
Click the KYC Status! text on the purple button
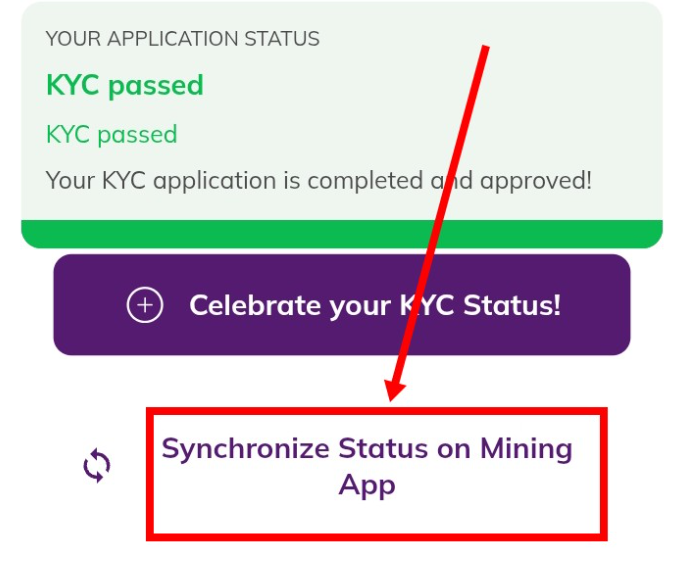tap(480, 305)
